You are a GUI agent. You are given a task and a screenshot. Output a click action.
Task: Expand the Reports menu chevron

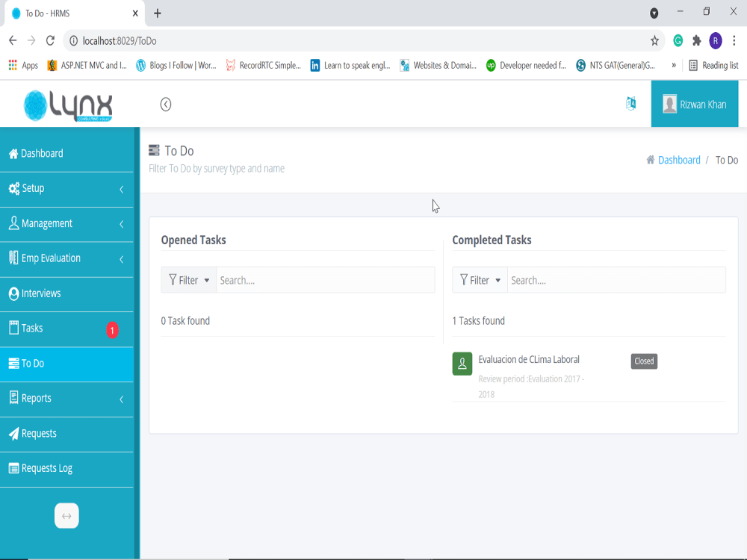point(122,399)
